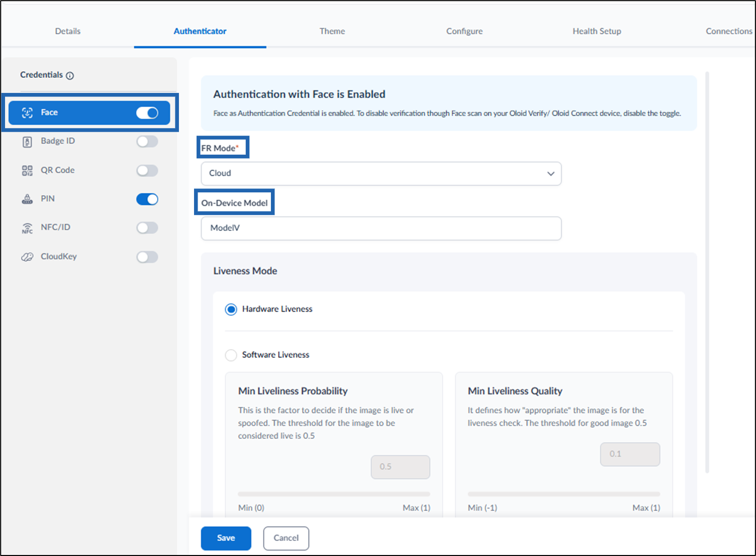This screenshot has height=556, width=756.
Task: Click the Authentication with Face is Enabled heading
Action: click(299, 94)
